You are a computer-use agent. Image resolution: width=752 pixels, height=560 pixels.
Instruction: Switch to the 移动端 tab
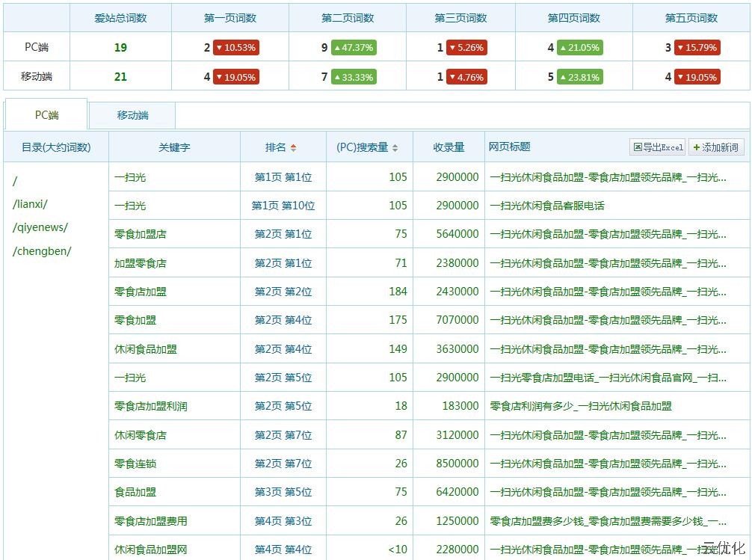(x=132, y=115)
